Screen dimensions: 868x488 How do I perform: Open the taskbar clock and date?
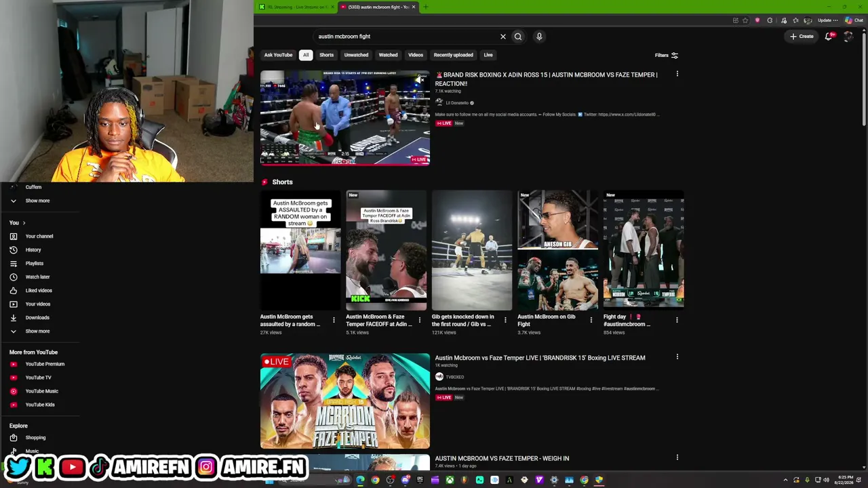coord(845,480)
